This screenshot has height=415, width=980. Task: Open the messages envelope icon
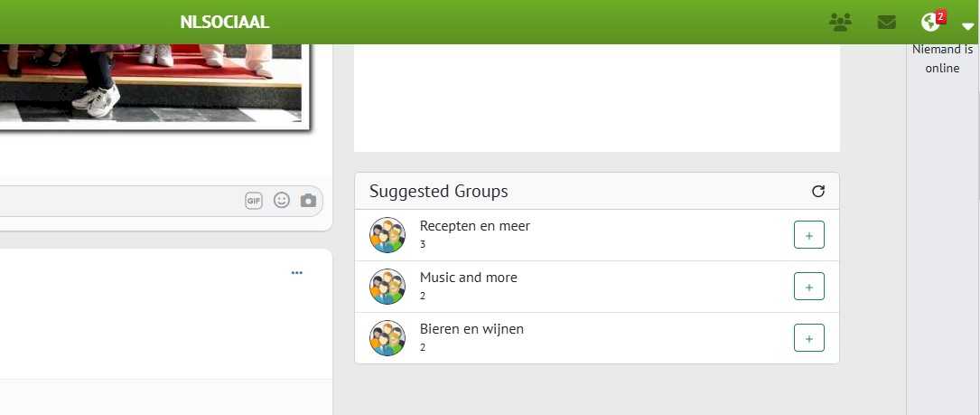pyautogui.click(x=887, y=23)
